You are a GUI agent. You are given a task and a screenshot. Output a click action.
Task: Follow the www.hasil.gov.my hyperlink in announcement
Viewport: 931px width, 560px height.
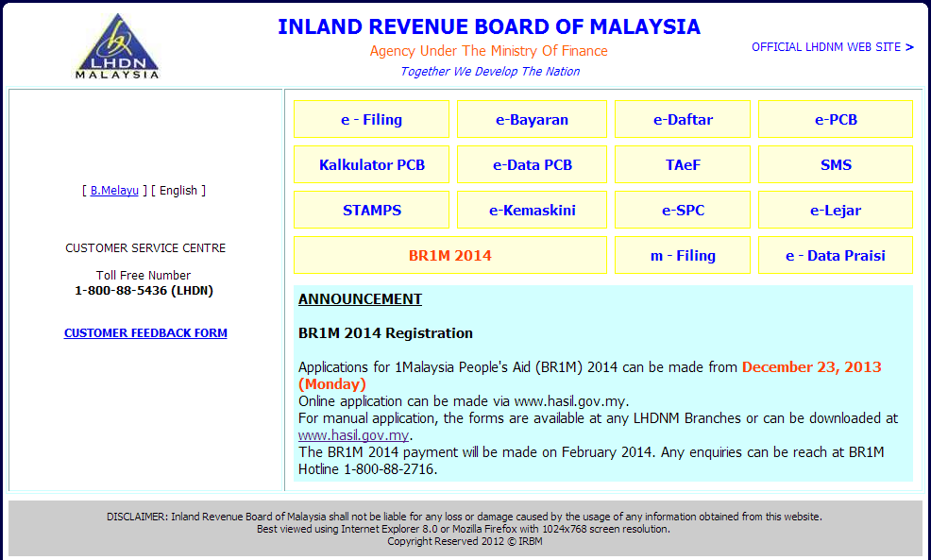click(353, 435)
